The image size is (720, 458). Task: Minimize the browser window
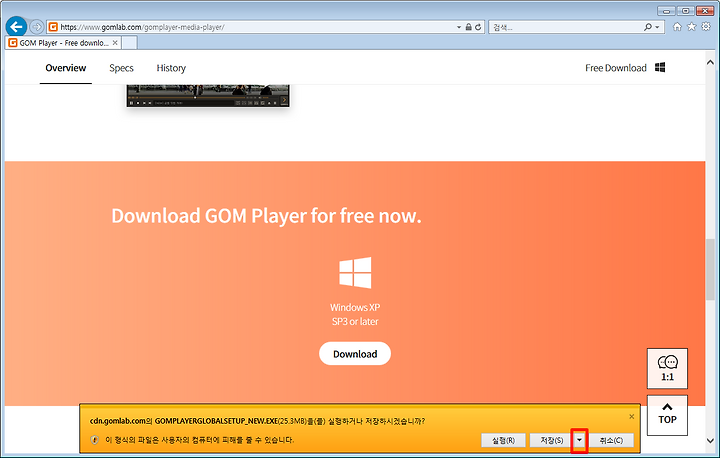click(666, 11)
